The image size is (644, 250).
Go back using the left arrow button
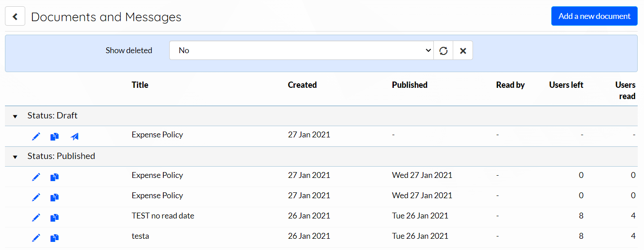tap(15, 17)
